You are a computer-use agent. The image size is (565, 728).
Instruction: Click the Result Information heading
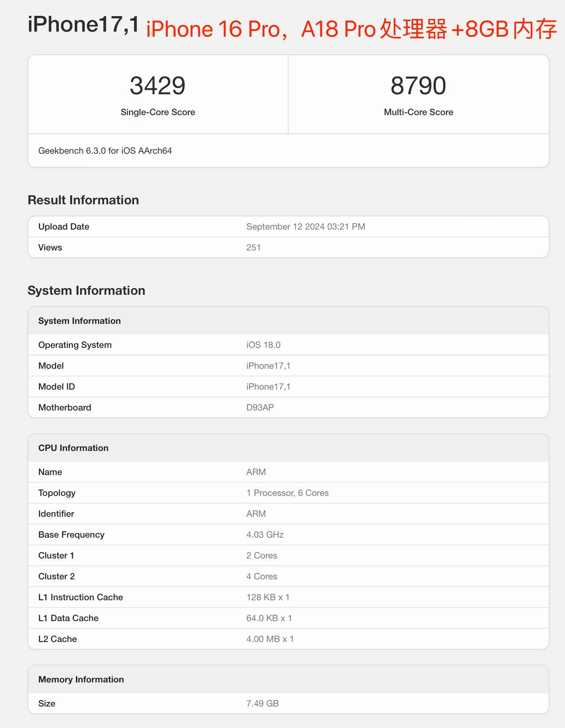click(x=83, y=200)
